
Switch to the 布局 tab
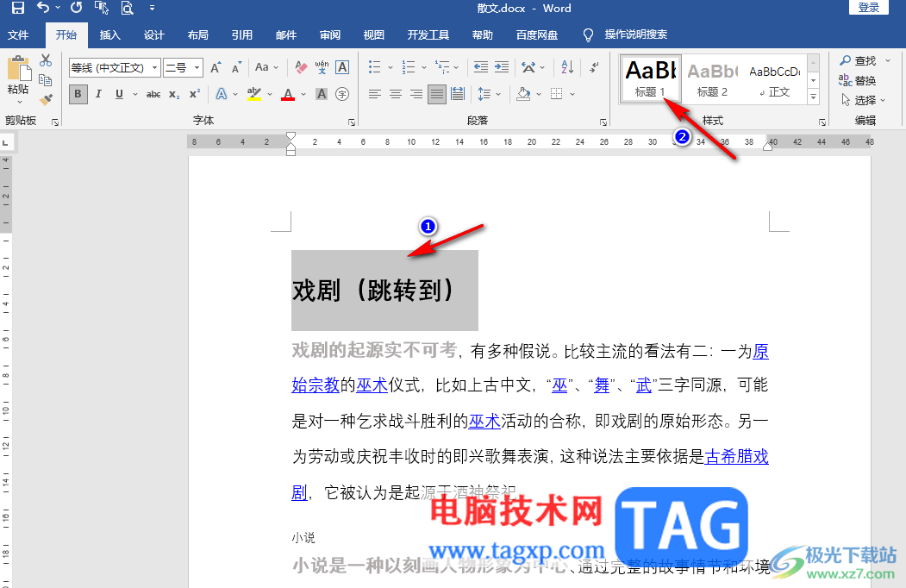click(198, 35)
